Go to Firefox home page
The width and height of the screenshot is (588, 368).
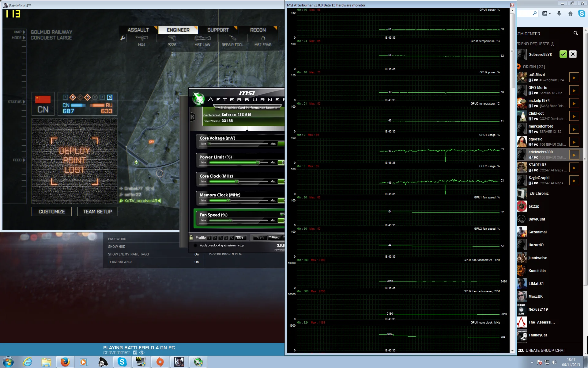[570, 13]
